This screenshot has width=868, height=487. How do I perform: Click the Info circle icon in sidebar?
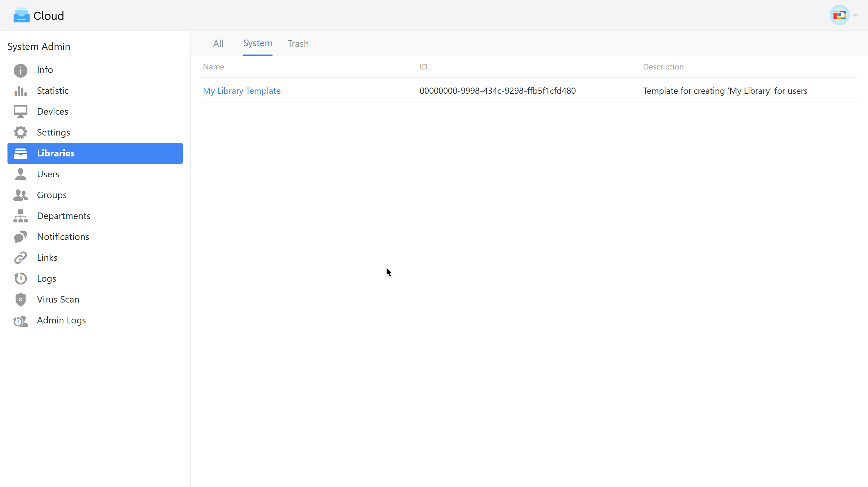click(x=21, y=70)
